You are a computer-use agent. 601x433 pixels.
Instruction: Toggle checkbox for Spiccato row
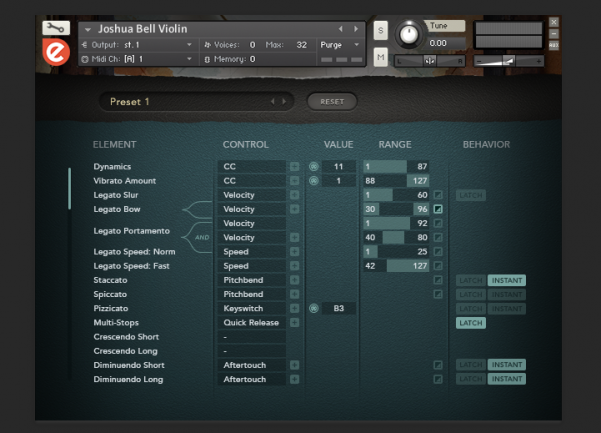coord(438,294)
